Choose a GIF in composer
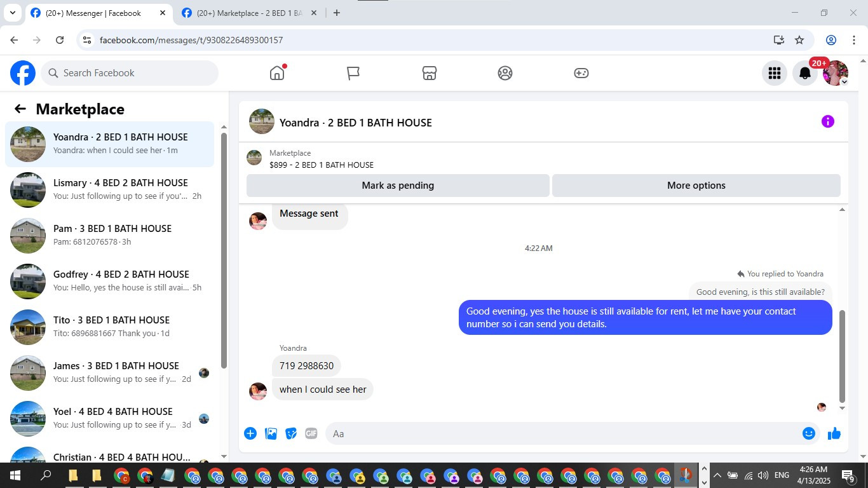This screenshot has height=488, width=868. [311, 433]
